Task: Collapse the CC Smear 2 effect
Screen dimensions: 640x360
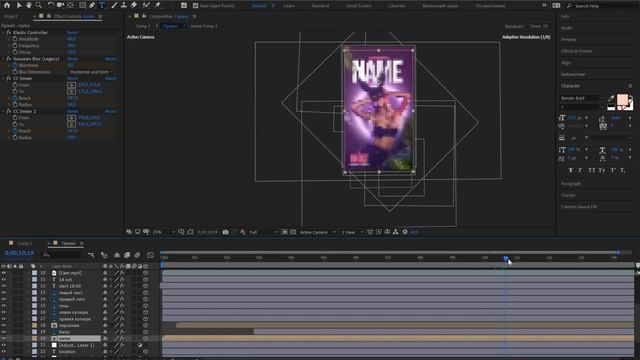Action: (3, 111)
